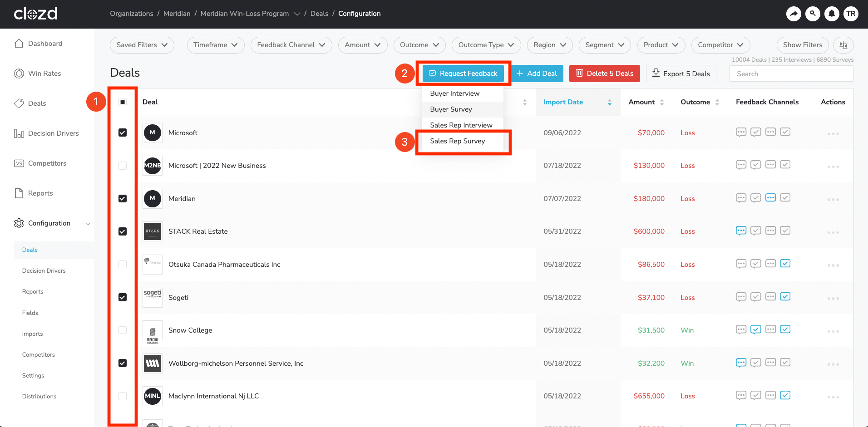Image resolution: width=868 pixels, height=427 pixels.
Task: Sort by the Import Date column arrows
Action: pyautogui.click(x=610, y=103)
